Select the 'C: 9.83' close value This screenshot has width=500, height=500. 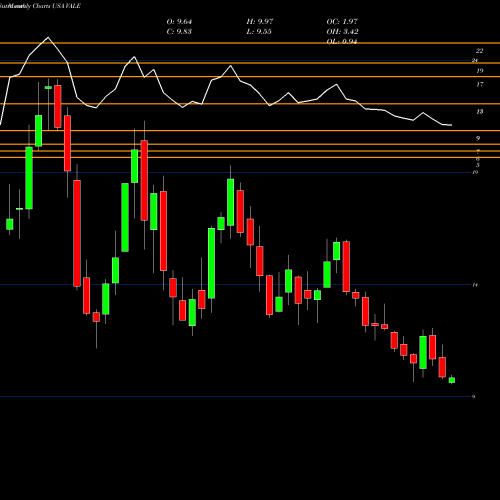coord(179,32)
